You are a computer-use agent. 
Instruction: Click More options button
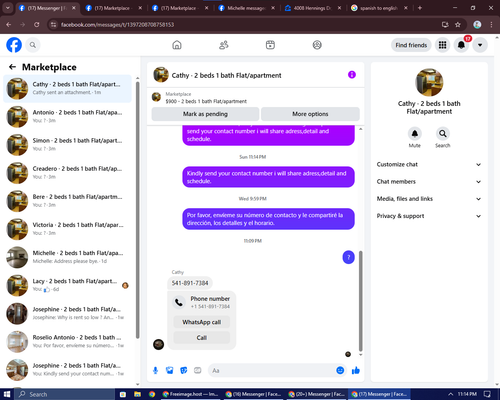(310, 114)
